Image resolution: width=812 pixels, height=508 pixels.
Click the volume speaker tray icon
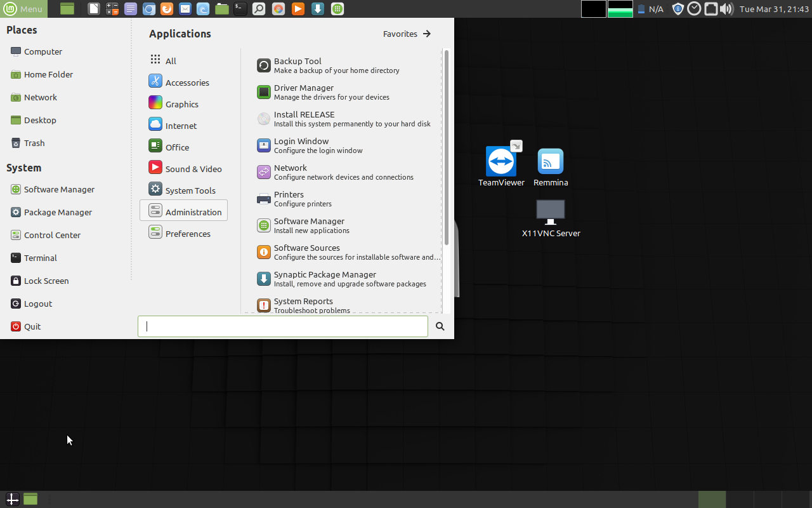[727, 9]
